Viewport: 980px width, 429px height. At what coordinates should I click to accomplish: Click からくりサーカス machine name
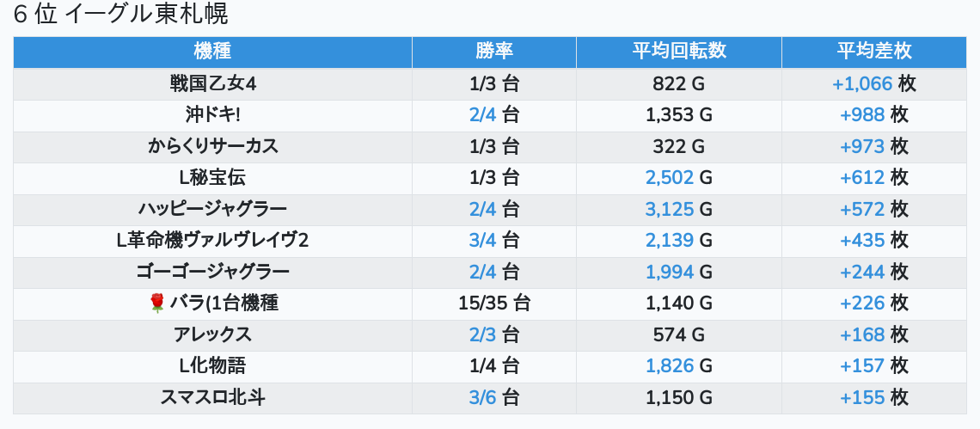coord(213,146)
